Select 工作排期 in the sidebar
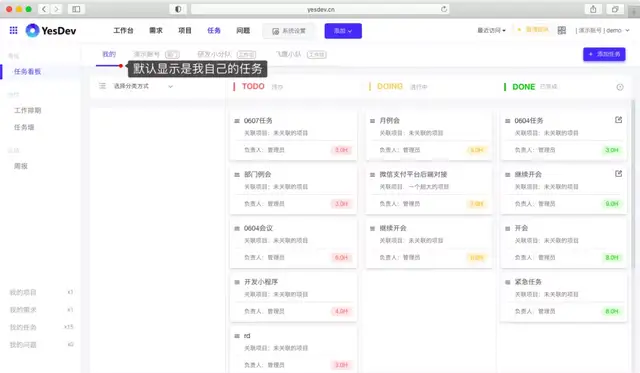This screenshot has width=640, height=373. [x=27, y=110]
